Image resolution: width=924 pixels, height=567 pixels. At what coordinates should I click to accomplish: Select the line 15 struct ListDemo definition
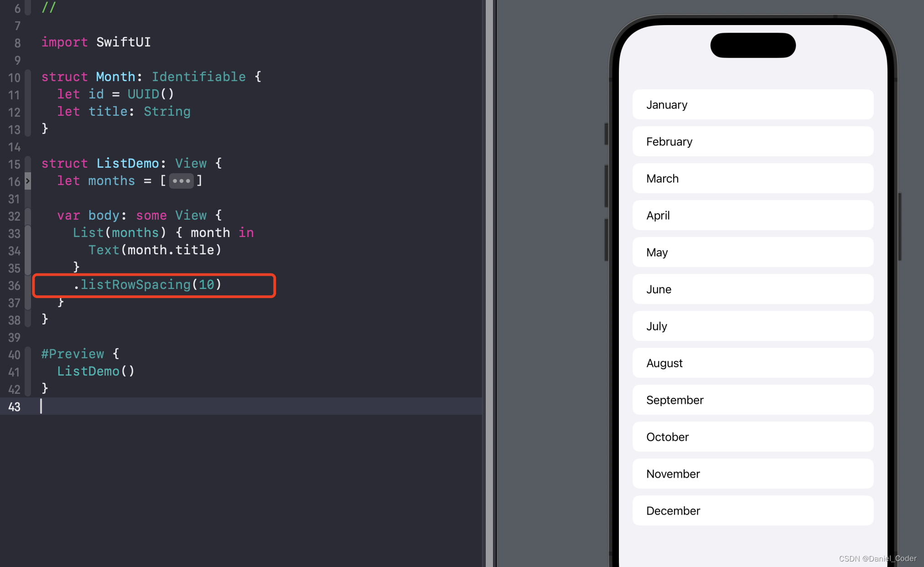click(x=131, y=163)
